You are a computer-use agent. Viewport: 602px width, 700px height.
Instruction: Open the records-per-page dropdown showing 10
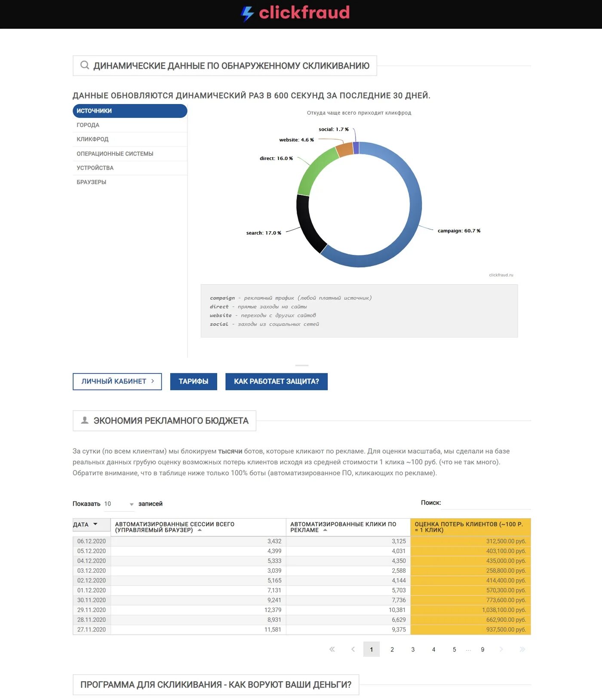[119, 504]
